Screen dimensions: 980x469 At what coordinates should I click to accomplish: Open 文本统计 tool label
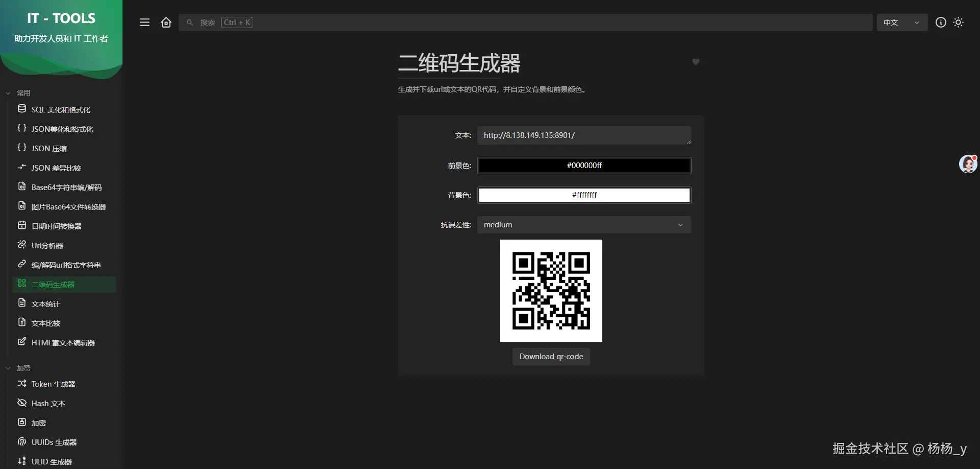(46, 304)
